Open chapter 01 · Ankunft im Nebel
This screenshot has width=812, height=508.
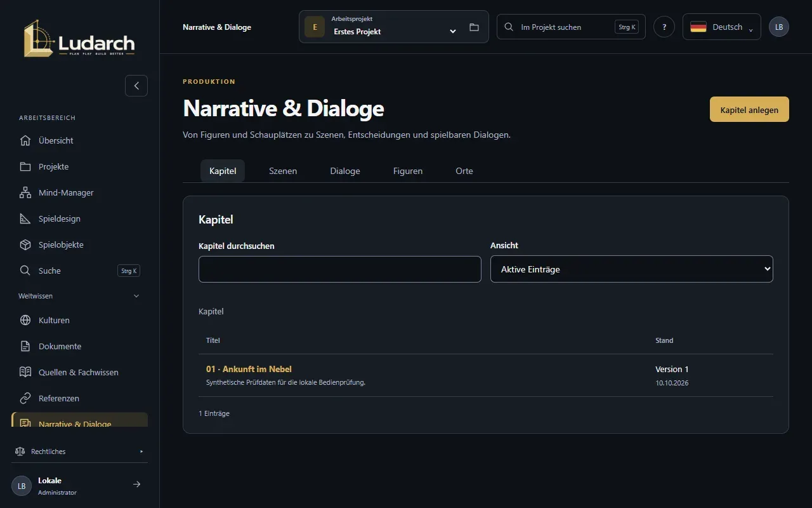pyautogui.click(x=249, y=369)
